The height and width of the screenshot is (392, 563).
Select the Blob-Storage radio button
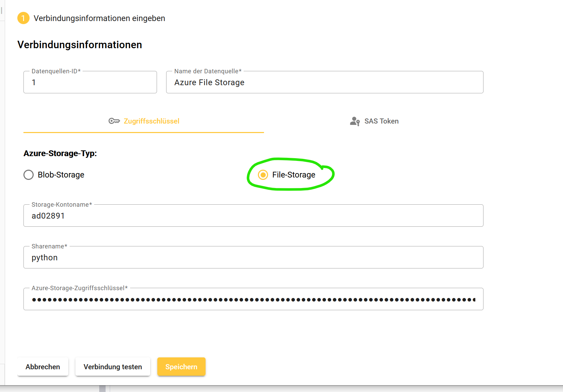pos(29,175)
